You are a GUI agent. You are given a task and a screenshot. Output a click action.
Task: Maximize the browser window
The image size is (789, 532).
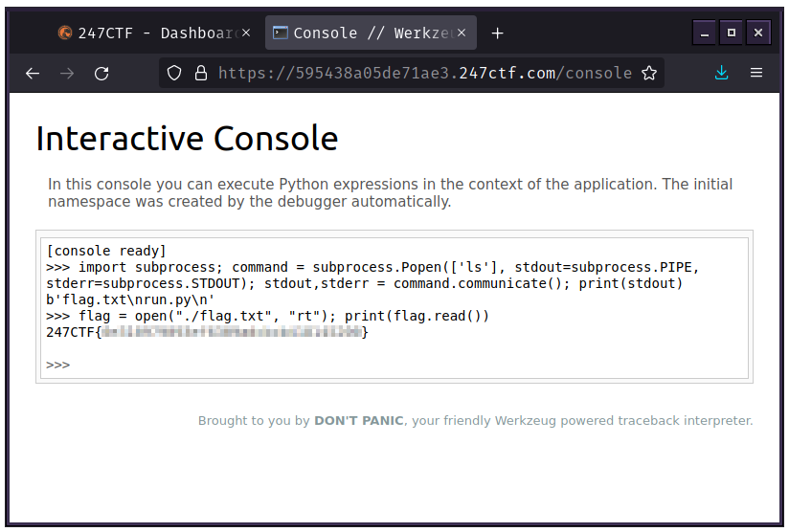(x=732, y=33)
